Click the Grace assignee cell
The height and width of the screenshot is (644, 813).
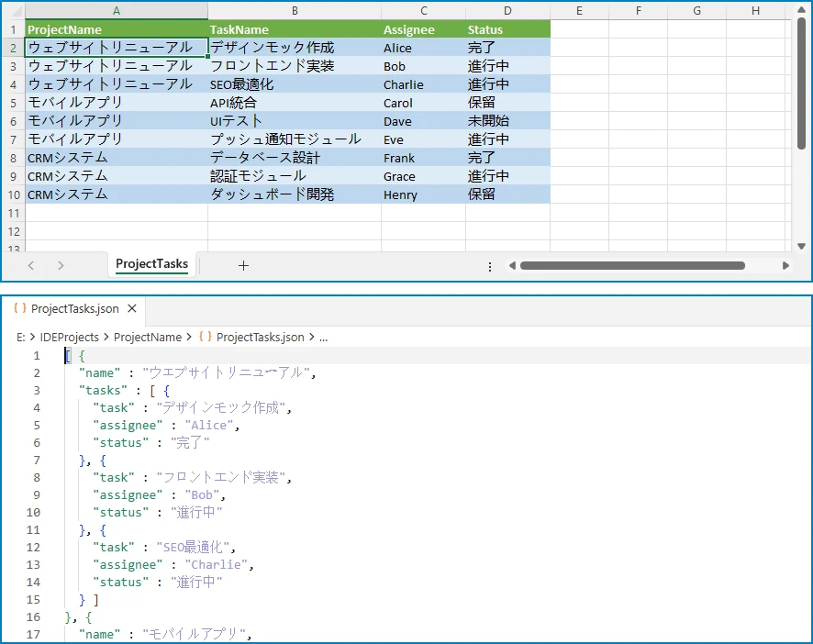(424, 176)
